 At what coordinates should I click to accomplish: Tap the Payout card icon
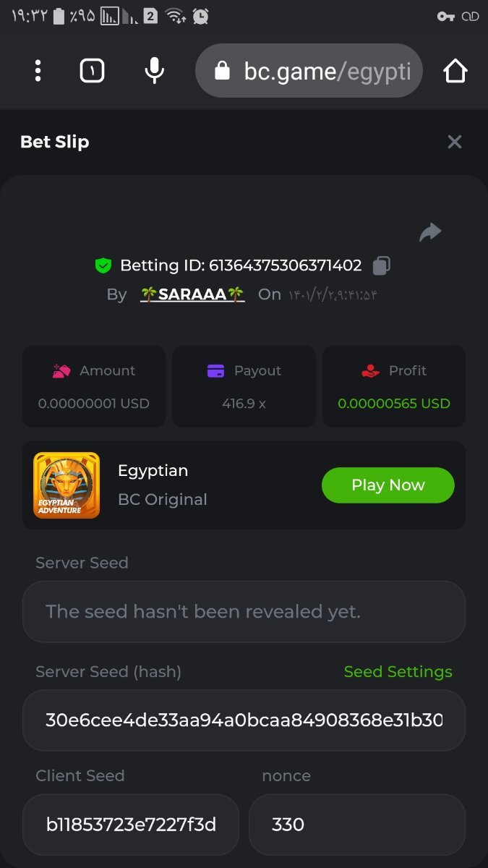pos(215,371)
